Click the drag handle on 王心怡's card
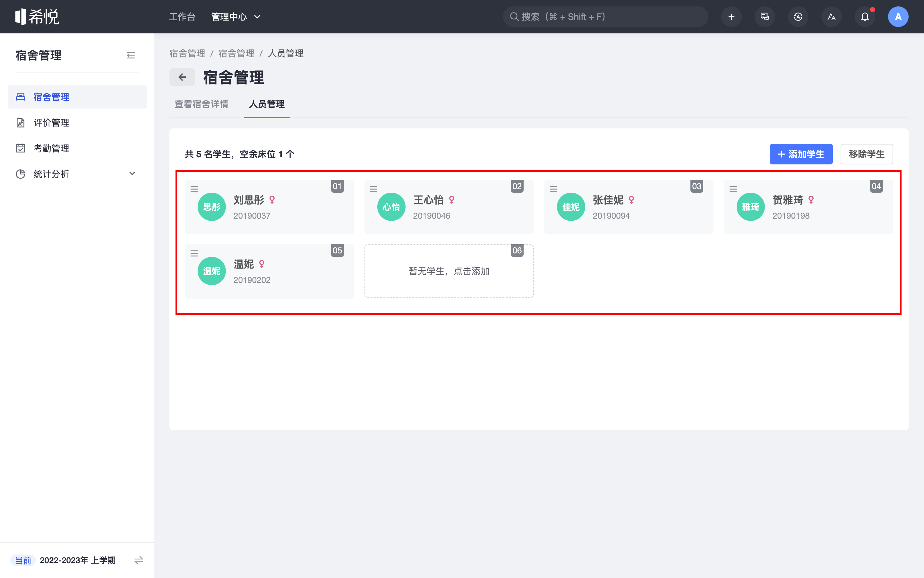This screenshot has width=924, height=578. 374,189
